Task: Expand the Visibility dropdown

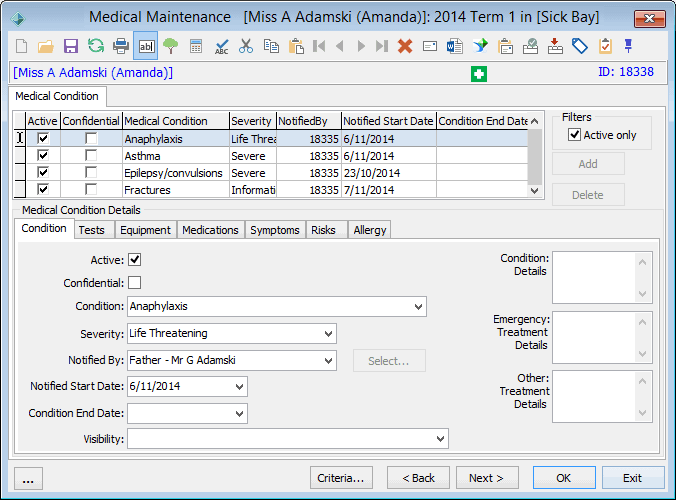Action: 440,439
